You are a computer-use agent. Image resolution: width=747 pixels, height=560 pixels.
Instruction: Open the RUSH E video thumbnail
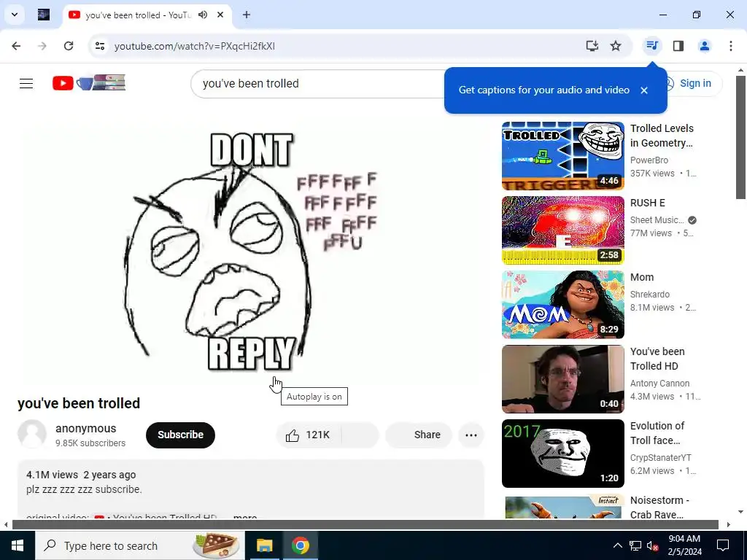(x=562, y=230)
